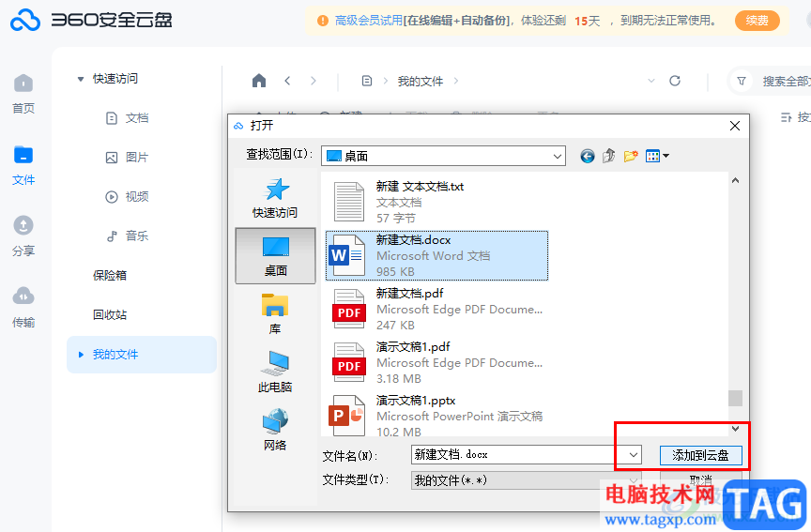Select the file 演示文稿1.pptx
The image size is (811, 532).
(436, 415)
